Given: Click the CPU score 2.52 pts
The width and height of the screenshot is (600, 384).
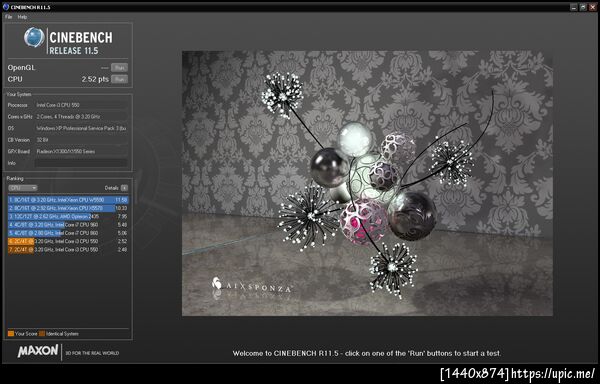Looking at the screenshot, I should point(95,80).
